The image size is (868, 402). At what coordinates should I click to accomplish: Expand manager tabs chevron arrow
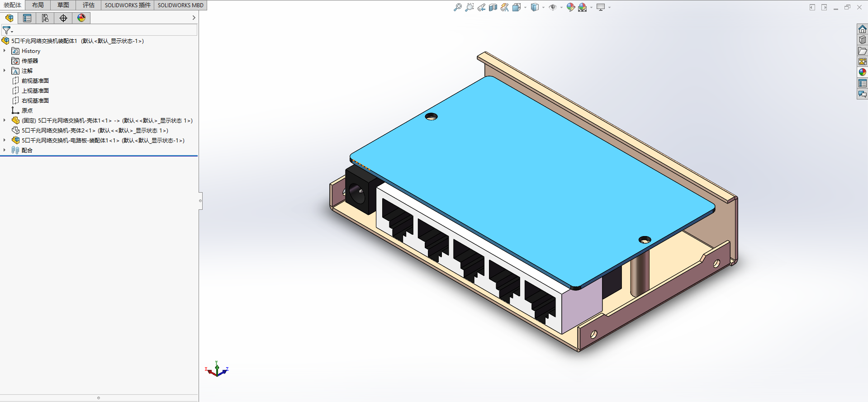(194, 18)
